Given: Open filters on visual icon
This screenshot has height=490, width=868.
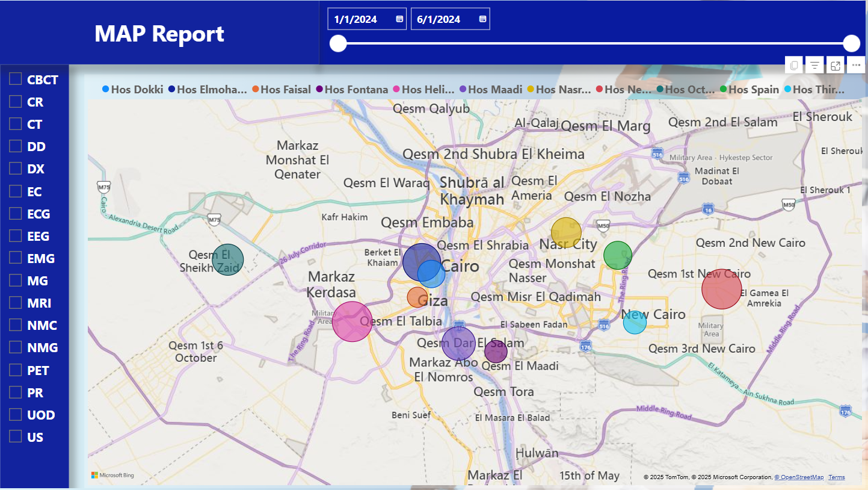Looking at the screenshot, I should click(x=814, y=66).
